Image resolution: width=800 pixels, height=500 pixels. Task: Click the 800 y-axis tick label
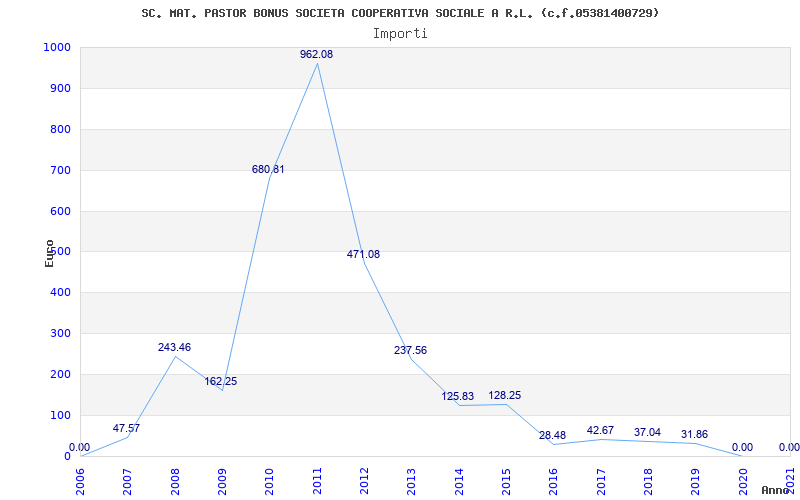tap(60, 130)
